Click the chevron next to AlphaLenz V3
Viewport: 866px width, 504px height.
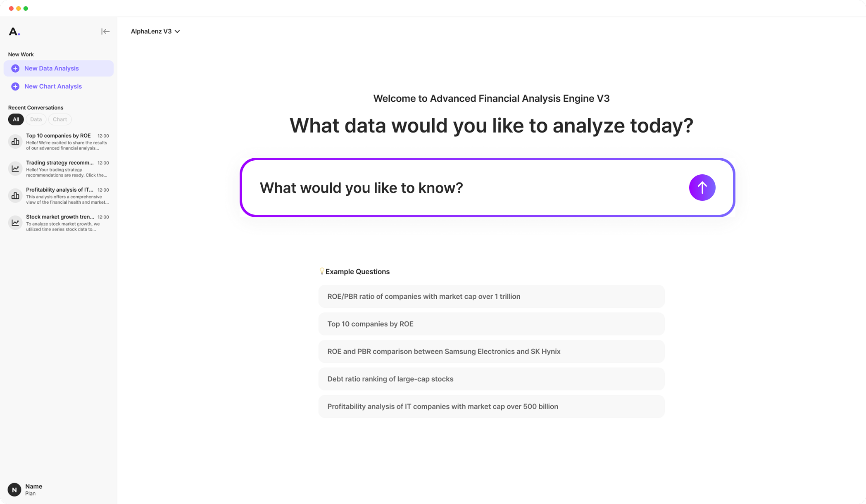point(177,31)
